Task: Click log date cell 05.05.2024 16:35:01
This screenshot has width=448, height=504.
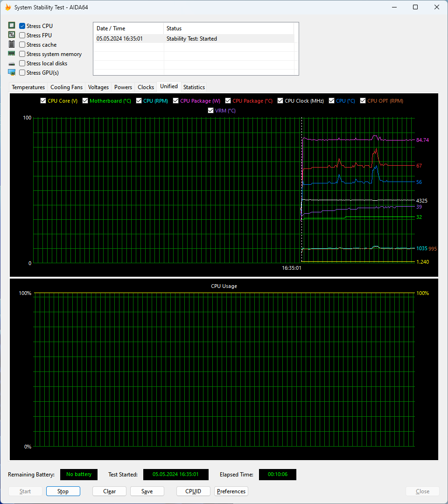Action: pos(119,39)
